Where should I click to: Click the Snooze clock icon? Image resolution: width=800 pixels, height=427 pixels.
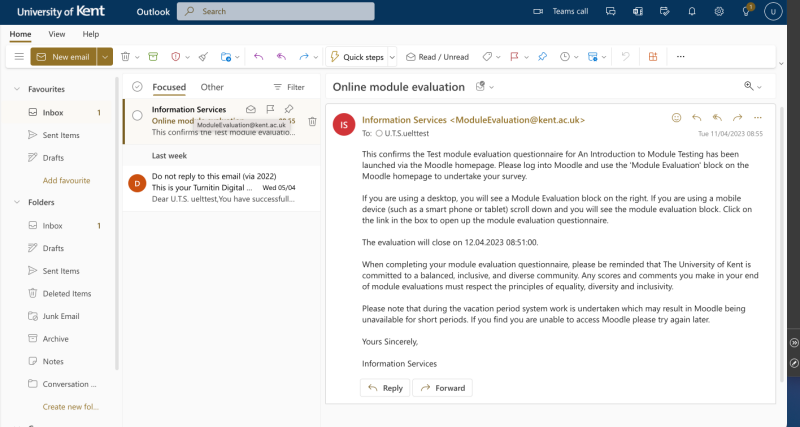pyautogui.click(x=564, y=57)
